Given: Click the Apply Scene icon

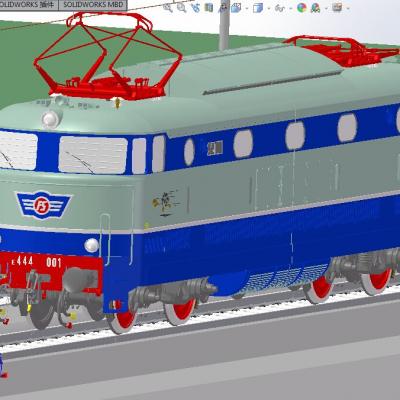Looking at the screenshot, I should tap(315, 8).
